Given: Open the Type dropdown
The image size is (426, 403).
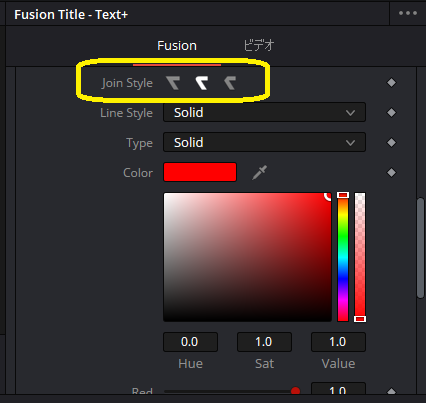Looking at the screenshot, I should (264, 143).
